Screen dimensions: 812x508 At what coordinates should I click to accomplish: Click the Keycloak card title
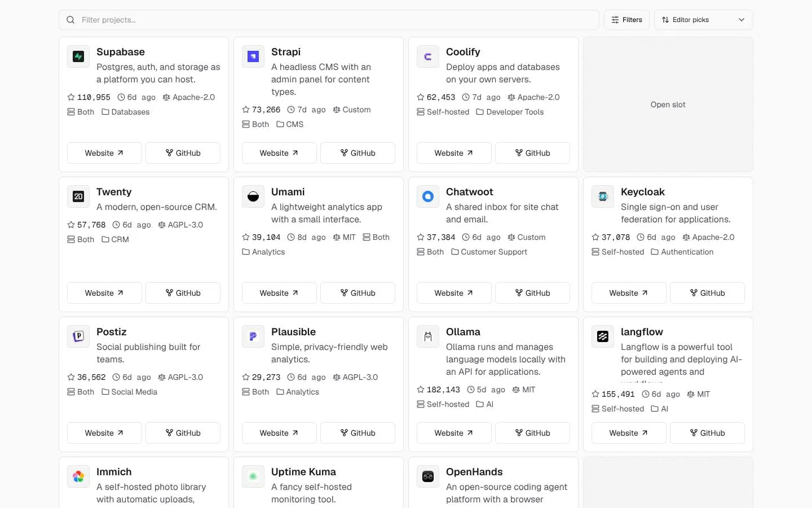click(643, 192)
